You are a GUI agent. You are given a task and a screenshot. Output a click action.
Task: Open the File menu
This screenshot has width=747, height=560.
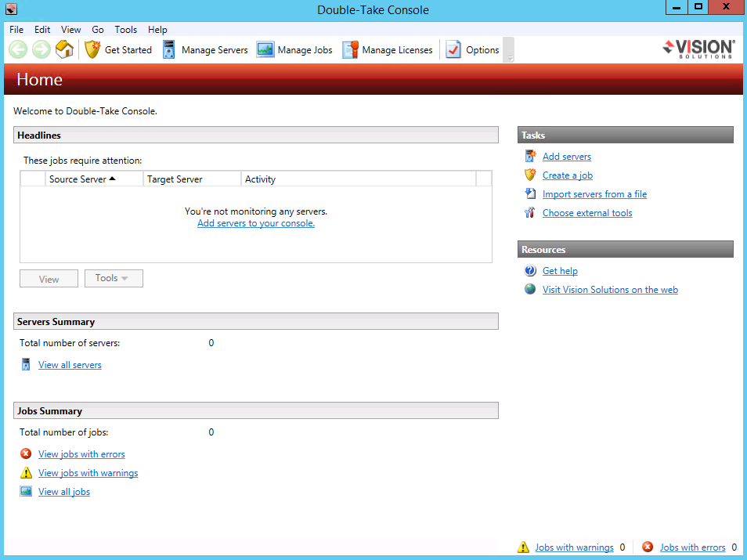16,30
